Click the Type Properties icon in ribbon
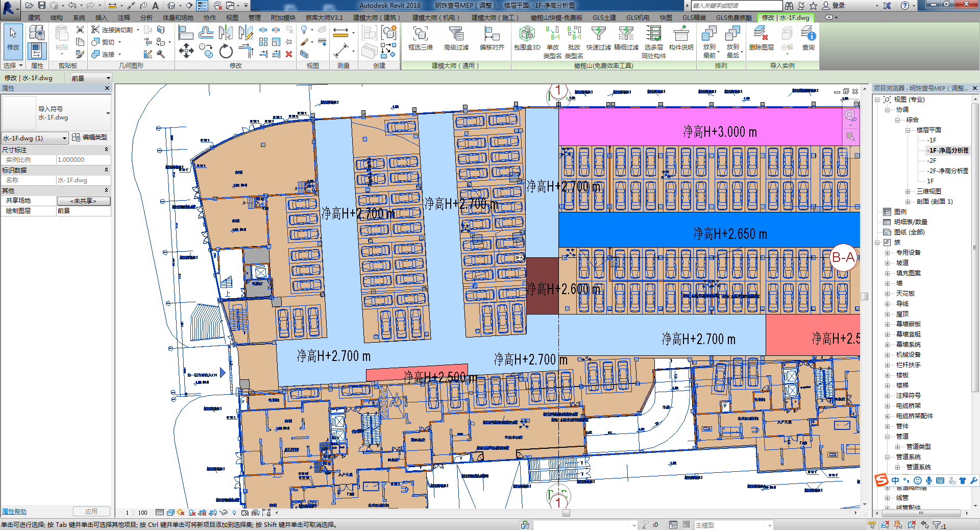The width and height of the screenshot is (980, 530). pyautogui.click(x=37, y=33)
